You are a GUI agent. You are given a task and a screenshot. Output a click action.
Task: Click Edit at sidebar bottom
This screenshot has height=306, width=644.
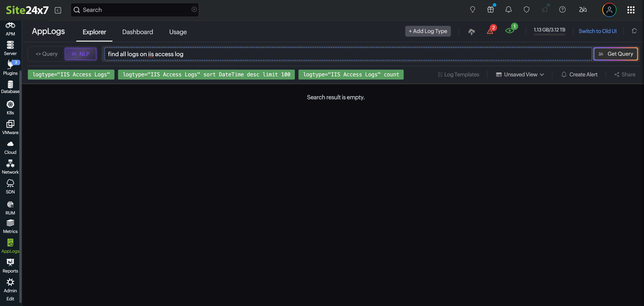(10, 299)
